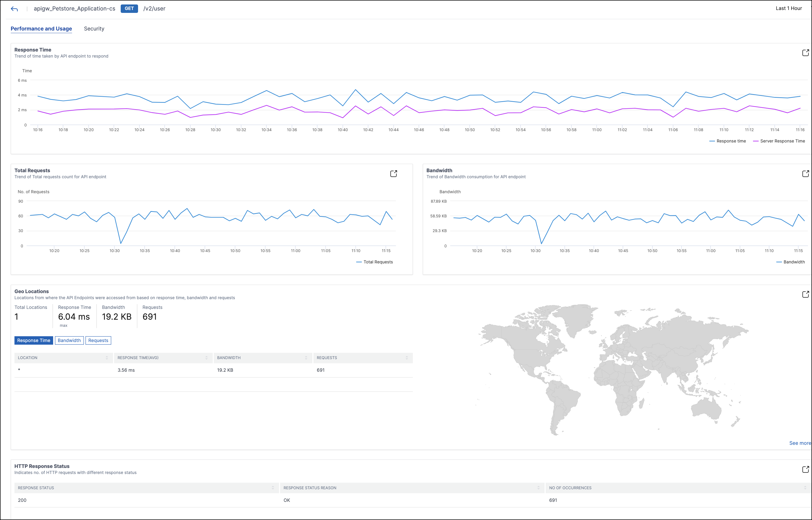The width and height of the screenshot is (812, 520).
Task: Open the Performance and Usage tab
Action: pos(41,29)
